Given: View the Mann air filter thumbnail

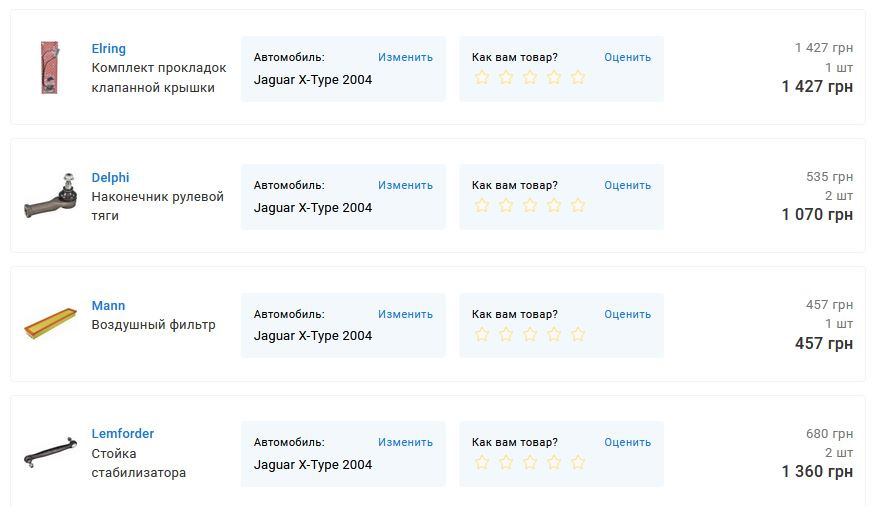Looking at the screenshot, I should pos(50,325).
